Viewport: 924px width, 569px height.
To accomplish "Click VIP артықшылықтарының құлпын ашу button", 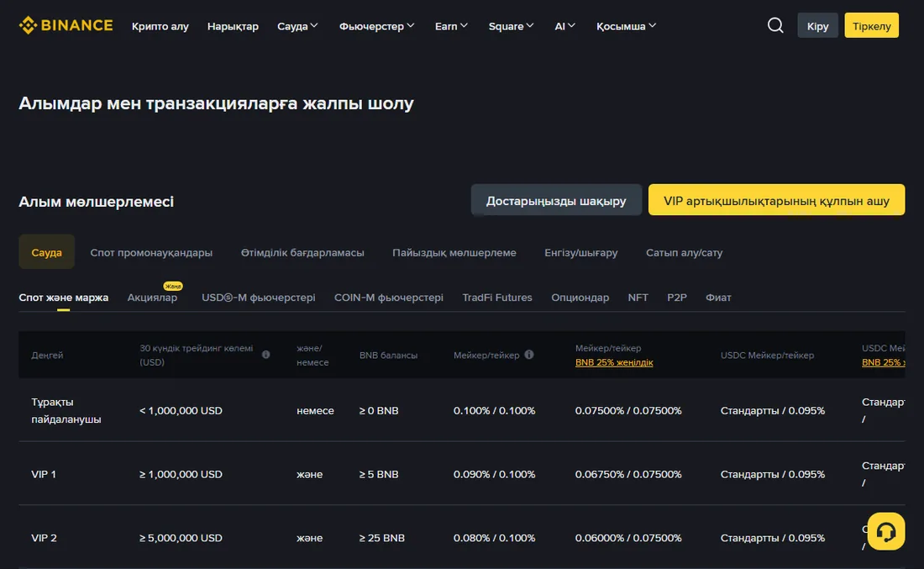I will tap(776, 200).
